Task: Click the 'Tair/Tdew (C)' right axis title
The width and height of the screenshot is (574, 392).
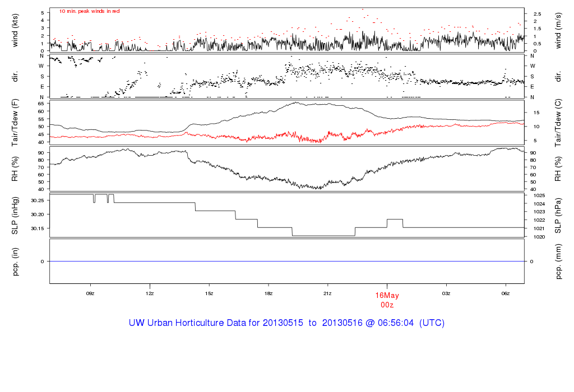Action: [x=558, y=123]
